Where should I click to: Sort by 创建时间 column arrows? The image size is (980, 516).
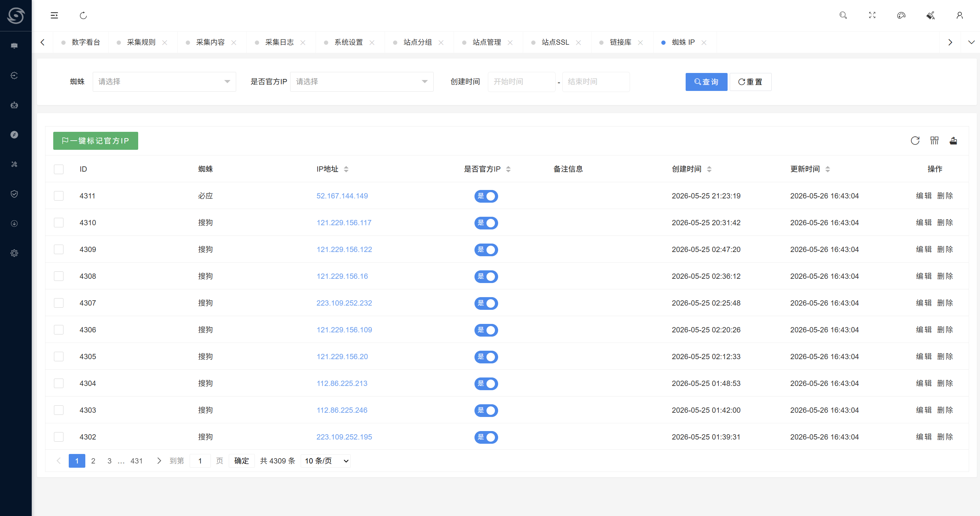click(709, 169)
